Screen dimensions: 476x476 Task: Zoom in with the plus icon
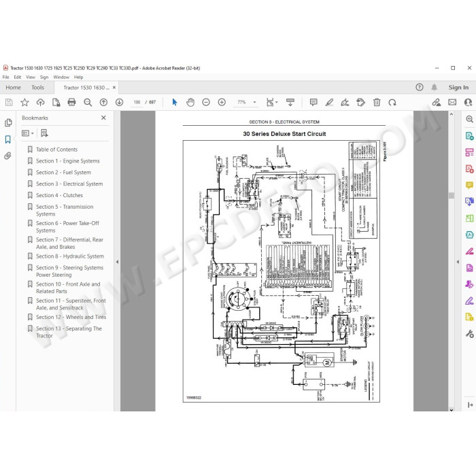(x=222, y=102)
